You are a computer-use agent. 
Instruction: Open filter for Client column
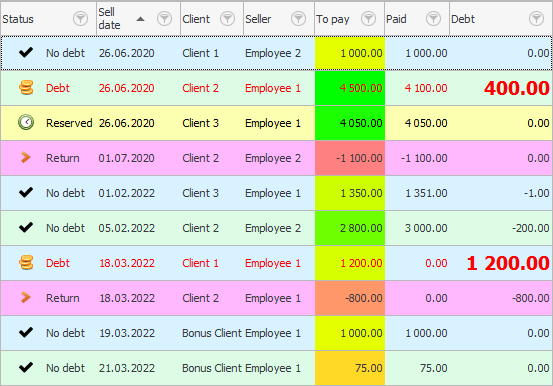[227, 18]
